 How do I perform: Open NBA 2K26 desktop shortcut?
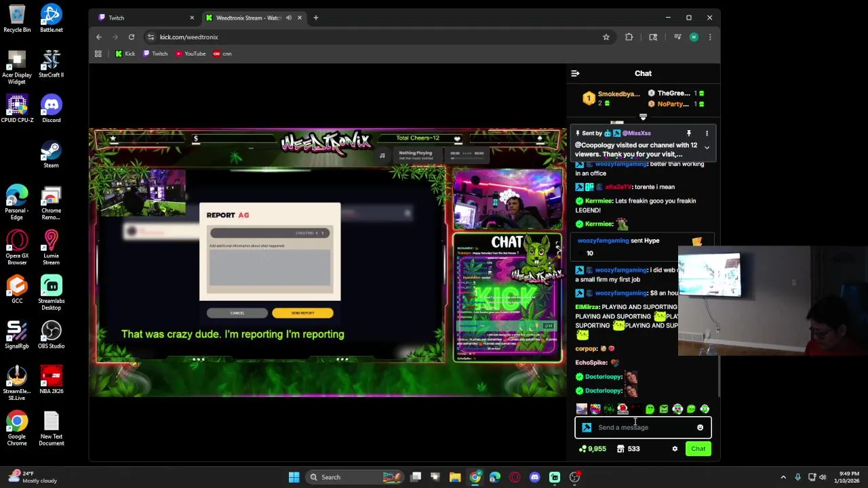(51, 380)
